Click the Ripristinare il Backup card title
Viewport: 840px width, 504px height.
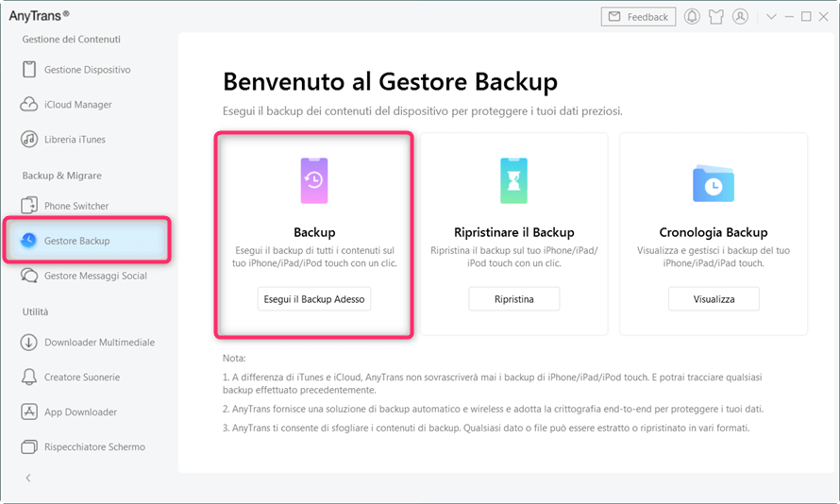pyautogui.click(x=513, y=232)
